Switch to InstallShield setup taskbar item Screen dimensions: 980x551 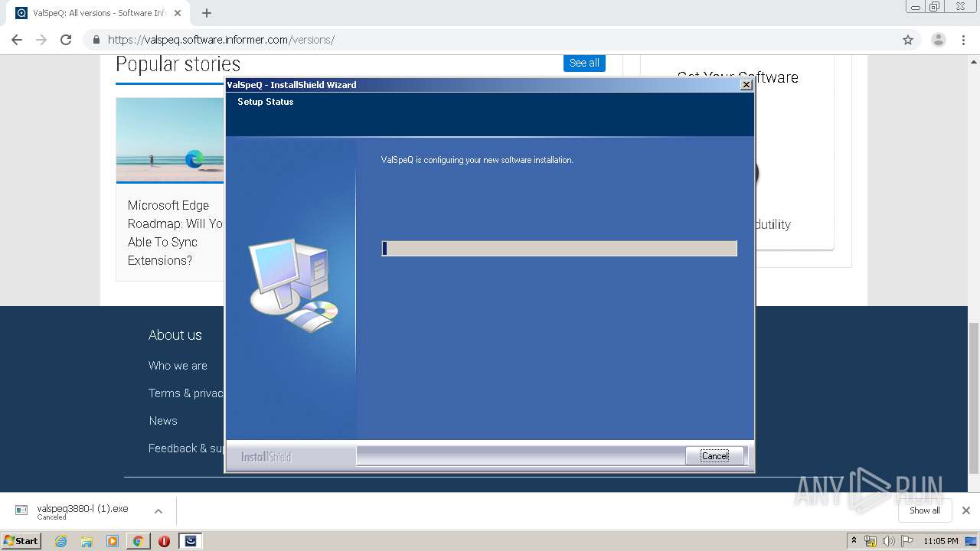[x=191, y=541]
